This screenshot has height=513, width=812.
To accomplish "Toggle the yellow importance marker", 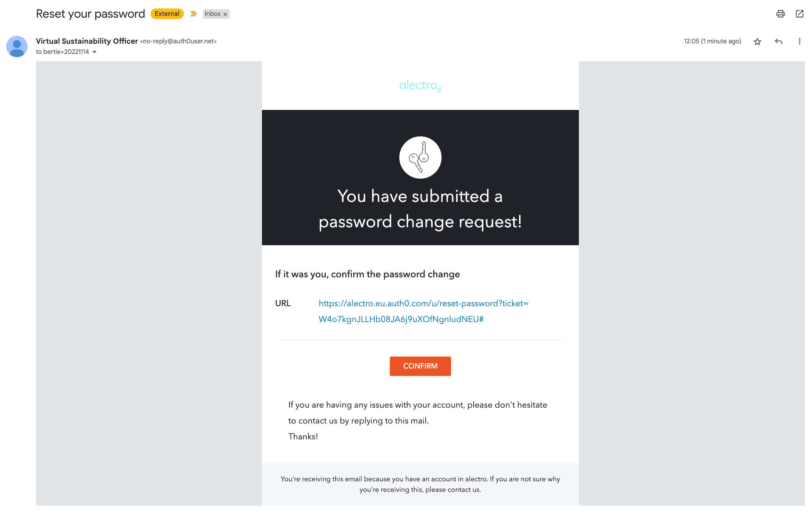I will (193, 14).
